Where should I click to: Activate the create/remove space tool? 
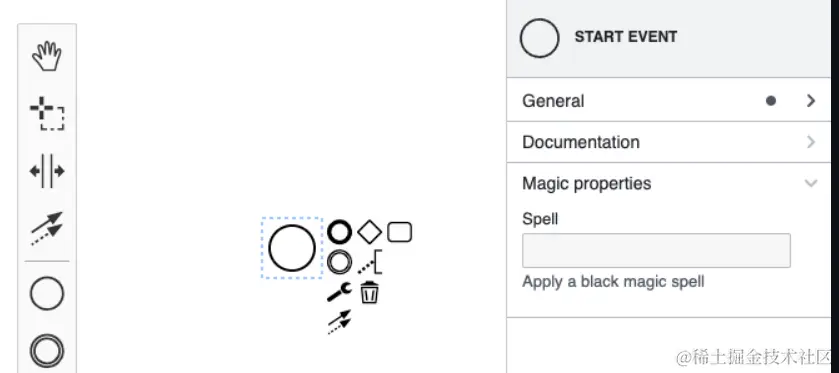click(x=47, y=171)
